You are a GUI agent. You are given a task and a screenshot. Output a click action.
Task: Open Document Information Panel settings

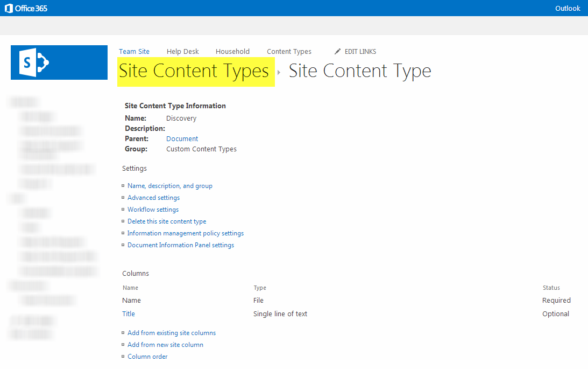(180, 245)
